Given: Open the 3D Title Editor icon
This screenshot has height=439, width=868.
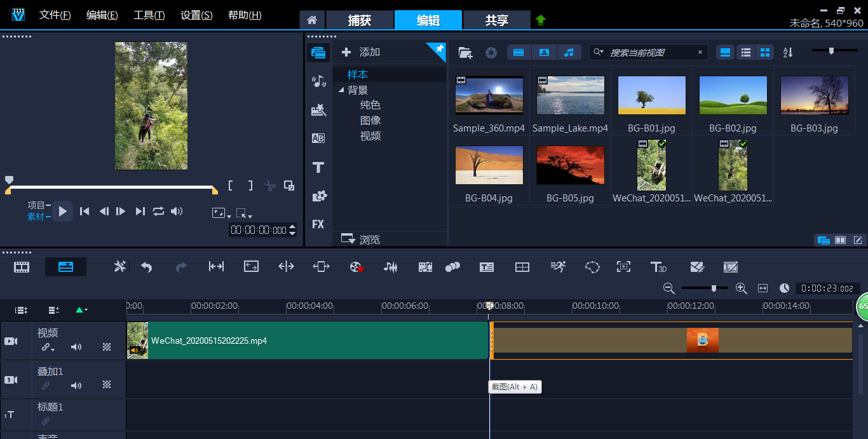Looking at the screenshot, I should tap(658, 267).
